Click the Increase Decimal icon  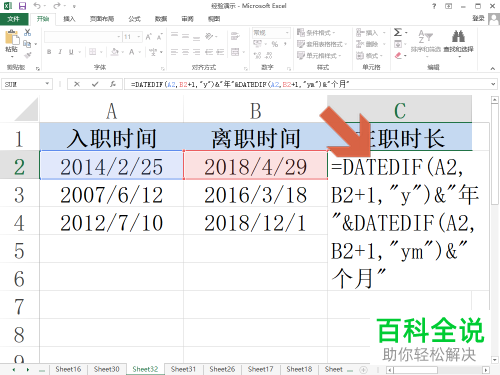click(x=257, y=55)
